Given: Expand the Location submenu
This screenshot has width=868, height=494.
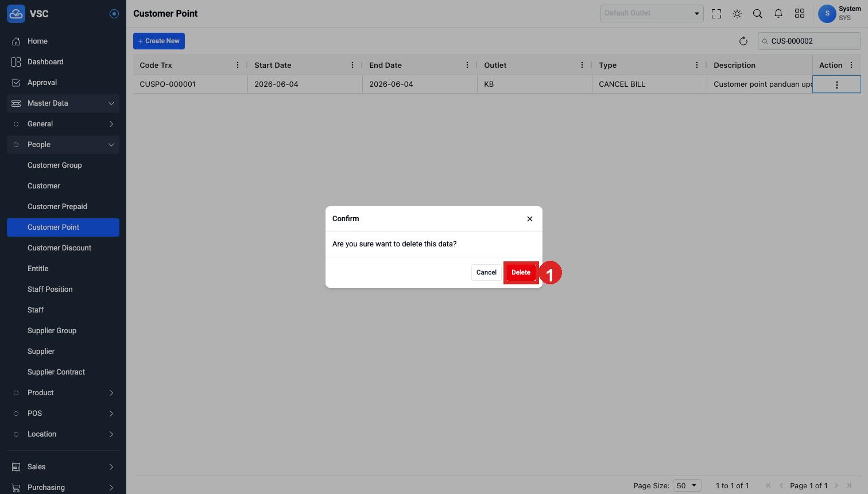Looking at the screenshot, I should [x=63, y=434].
